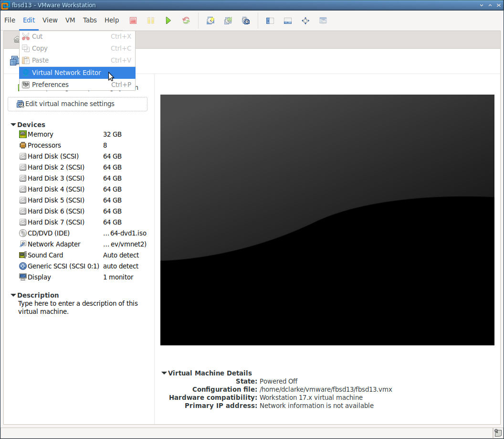Viewport: 504px width, 439px height.
Task: Click the Processors chip icon
Action: [x=23, y=145]
